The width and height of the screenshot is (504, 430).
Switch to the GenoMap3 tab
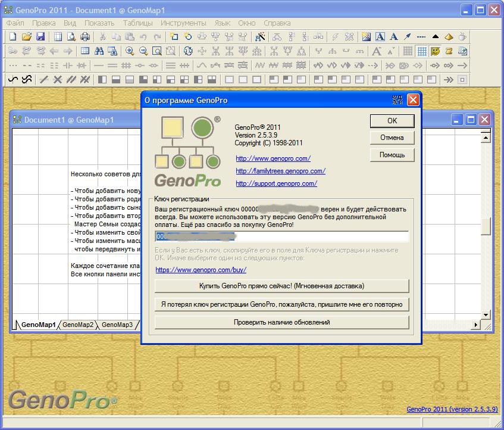[117, 325]
